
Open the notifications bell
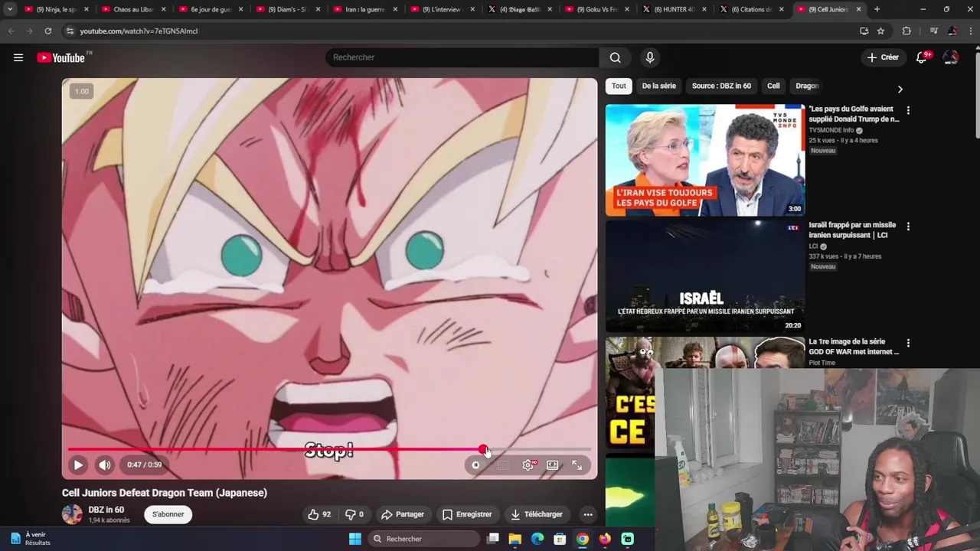pos(922,57)
